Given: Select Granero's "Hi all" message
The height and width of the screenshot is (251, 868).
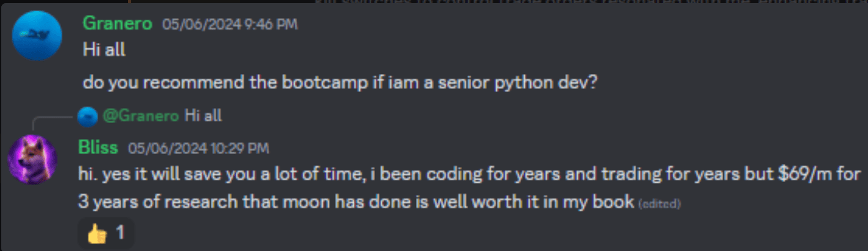Looking at the screenshot, I should pyautogui.click(x=104, y=50).
